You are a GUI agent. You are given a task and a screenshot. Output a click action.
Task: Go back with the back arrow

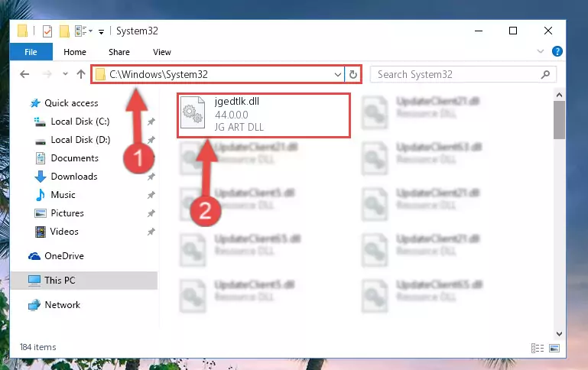click(x=24, y=74)
